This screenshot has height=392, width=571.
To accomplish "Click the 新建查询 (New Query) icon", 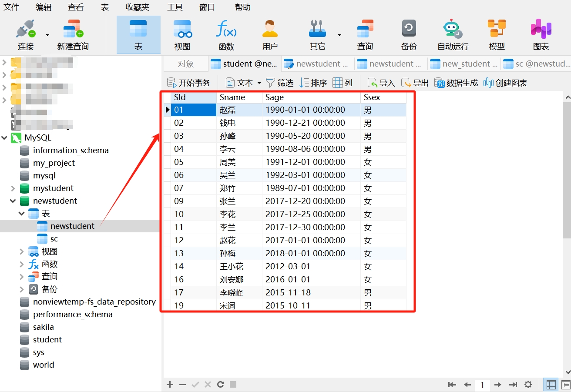I will [x=73, y=35].
